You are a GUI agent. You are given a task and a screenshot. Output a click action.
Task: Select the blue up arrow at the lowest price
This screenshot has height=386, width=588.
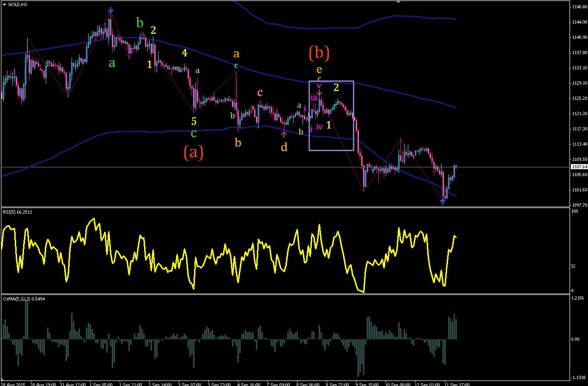coord(443,201)
